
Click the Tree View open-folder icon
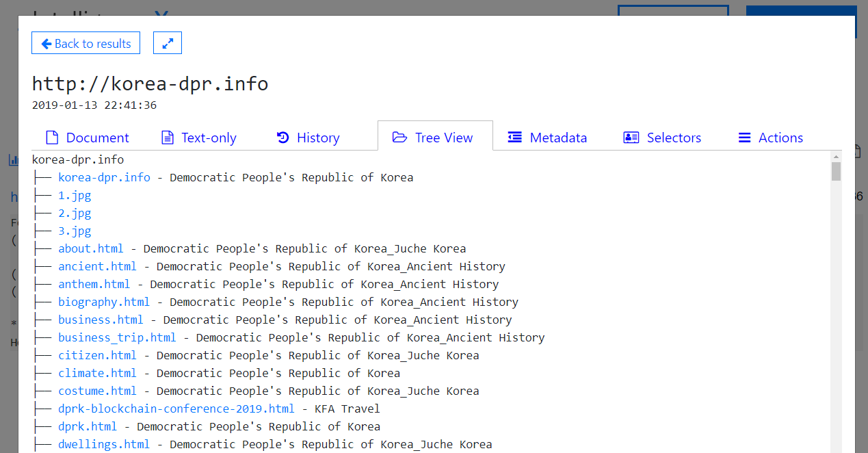click(x=399, y=138)
